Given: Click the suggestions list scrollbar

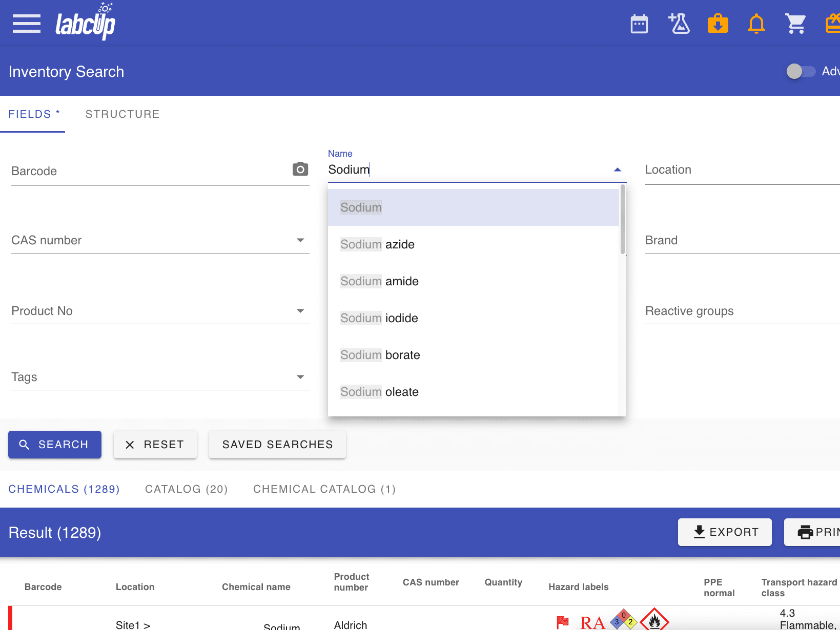Looking at the screenshot, I should tap(622, 220).
